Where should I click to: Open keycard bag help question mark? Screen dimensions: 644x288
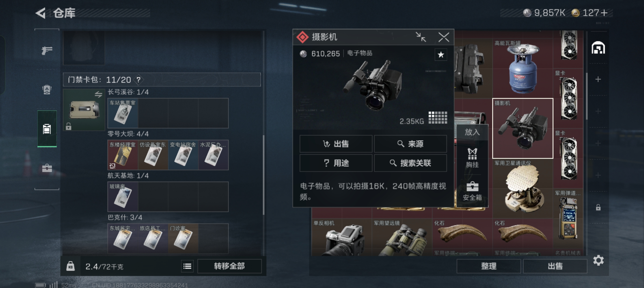click(138, 80)
